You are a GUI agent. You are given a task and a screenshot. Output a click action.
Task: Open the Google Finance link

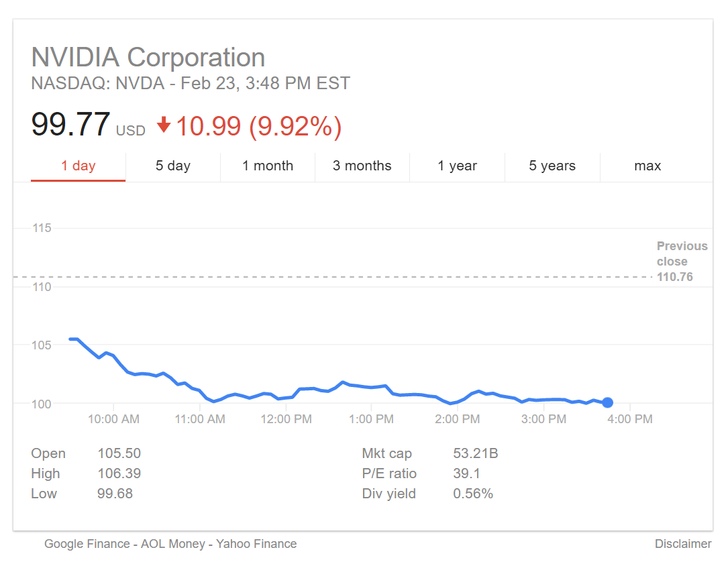point(87,544)
